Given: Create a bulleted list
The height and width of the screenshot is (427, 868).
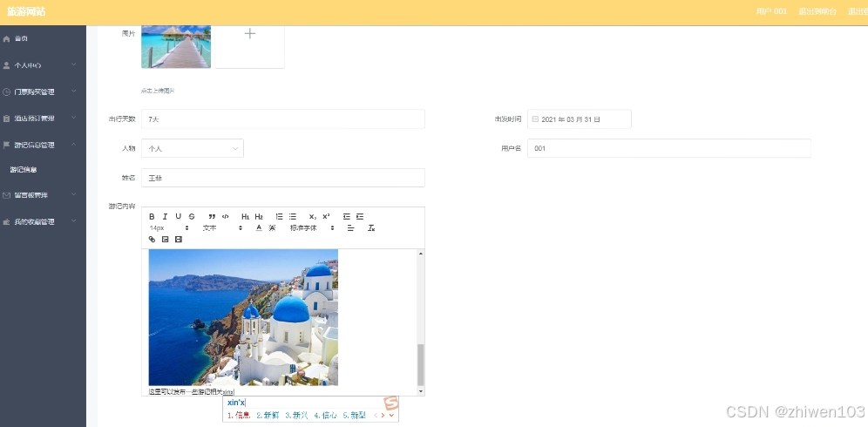Looking at the screenshot, I should click(293, 216).
